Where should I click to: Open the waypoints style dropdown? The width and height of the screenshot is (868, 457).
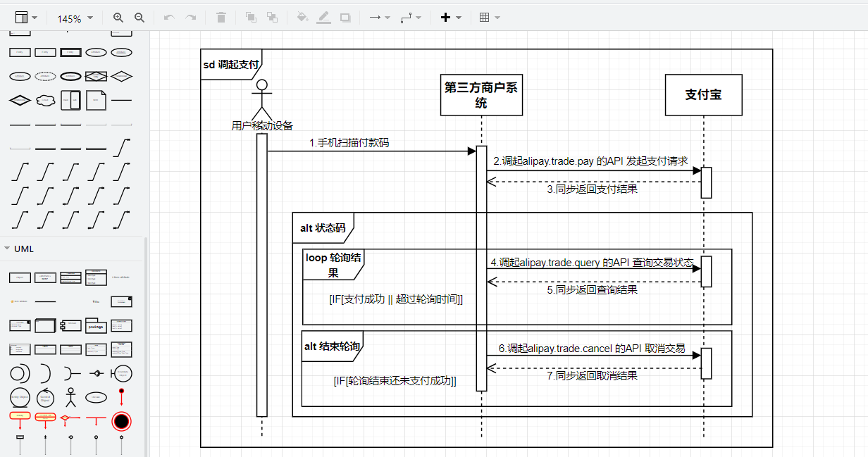(x=411, y=18)
